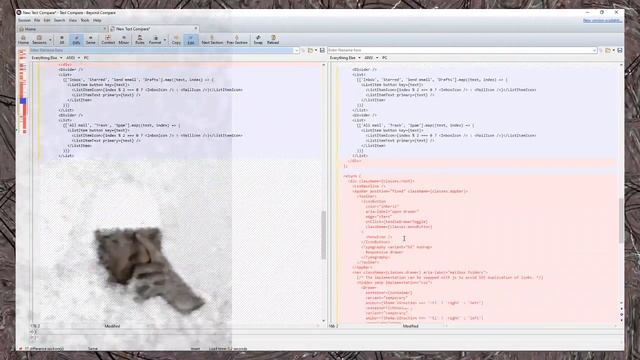Viewport: 640px width, 360px height.
Task: Click the right pane browse folder icon
Action: 608,50
